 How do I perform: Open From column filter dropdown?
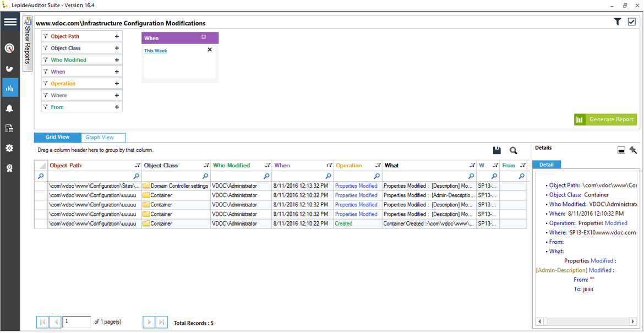point(522,166)
